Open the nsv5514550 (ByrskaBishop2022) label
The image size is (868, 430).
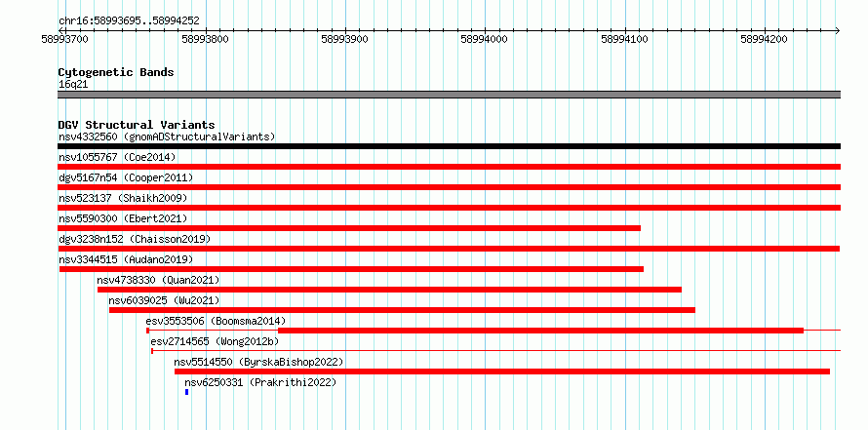(x=258, y=362)
